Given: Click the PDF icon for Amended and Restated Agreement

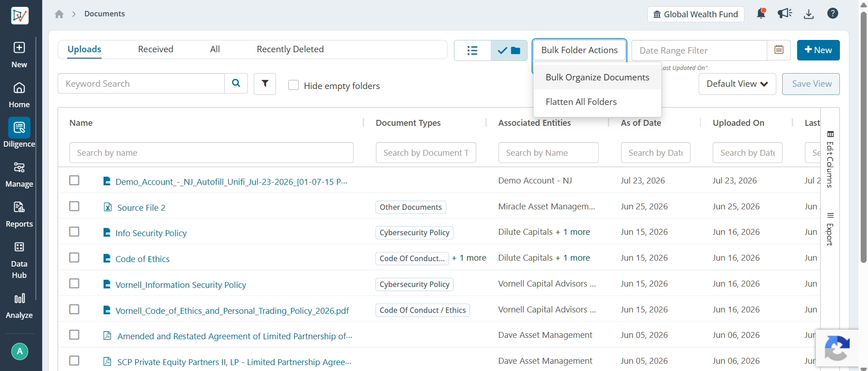Looking at the screenshot, I should pos(107,336).
